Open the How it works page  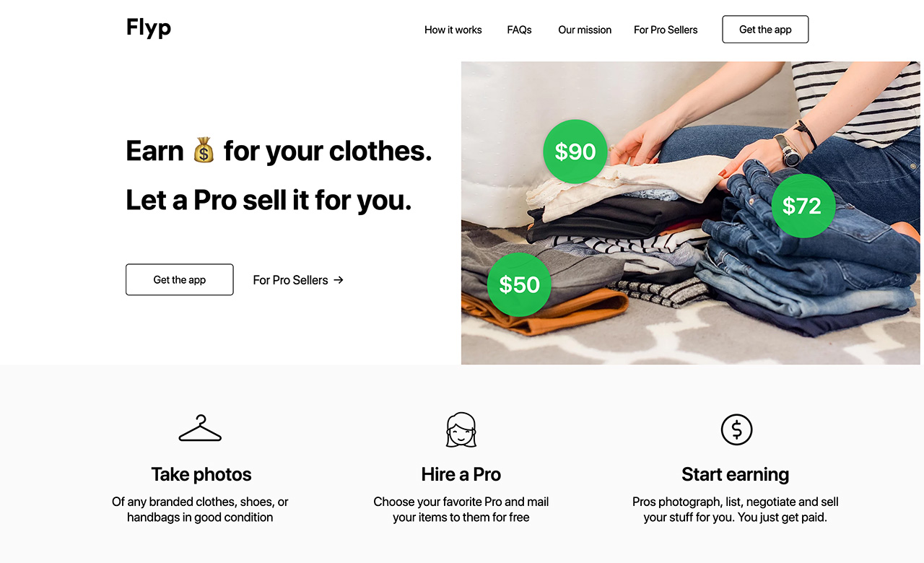[453, 30]
